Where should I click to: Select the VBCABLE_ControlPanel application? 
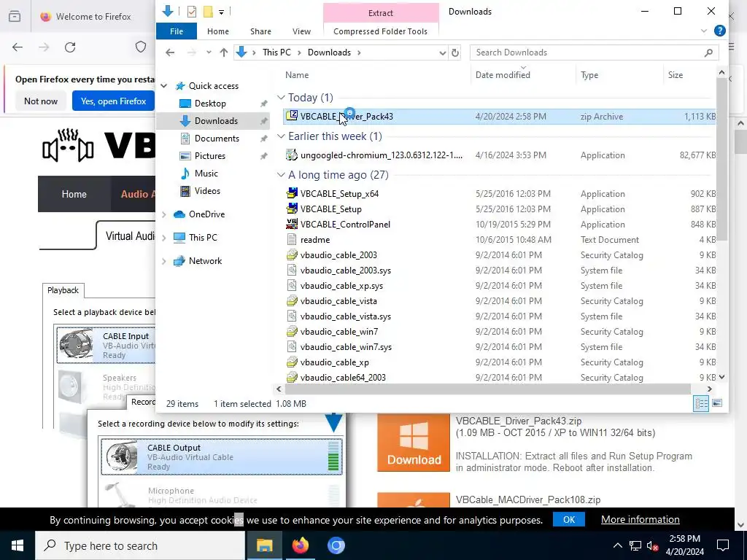pyautogui.click(x=499, y=225)
